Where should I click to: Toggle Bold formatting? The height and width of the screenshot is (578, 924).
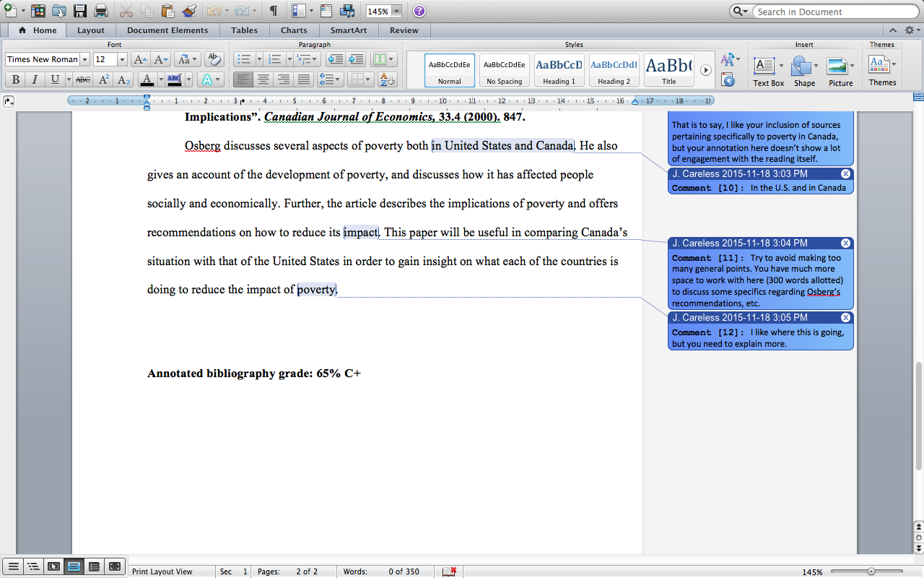[15, 79]
